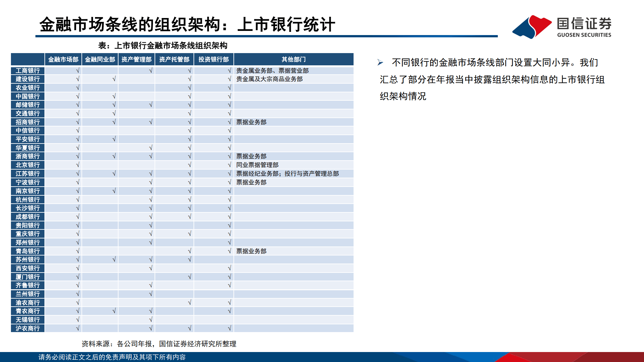Select the 厦门银行 row label
The image size is (644, 362).
click(28, 277)
